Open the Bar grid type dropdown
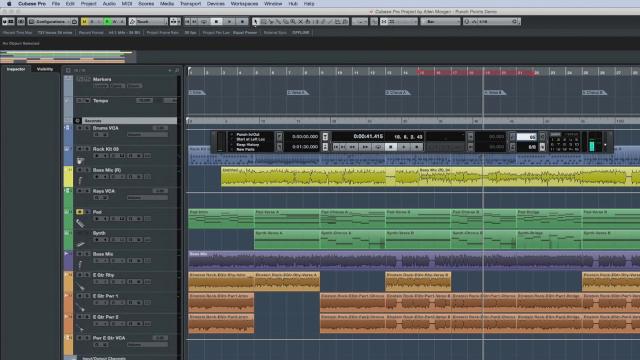 pyautogui.click(x=440, y=21)
